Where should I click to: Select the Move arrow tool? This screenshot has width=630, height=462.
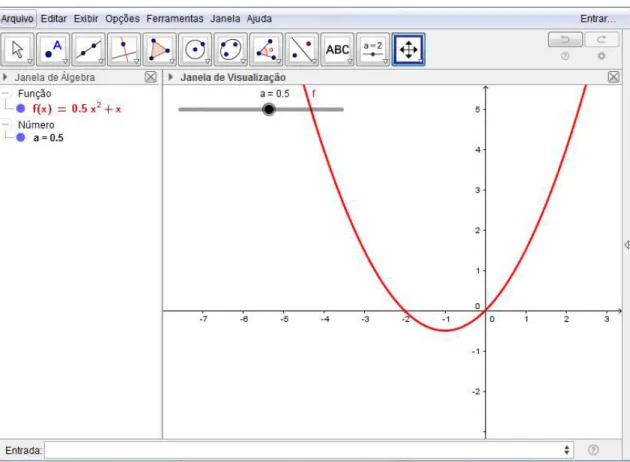click(17, 50)
